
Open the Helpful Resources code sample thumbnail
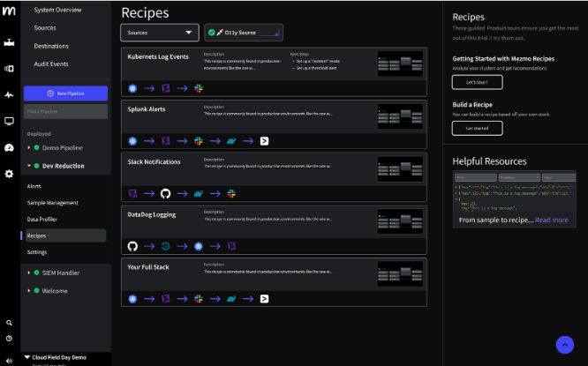point(514,192)
